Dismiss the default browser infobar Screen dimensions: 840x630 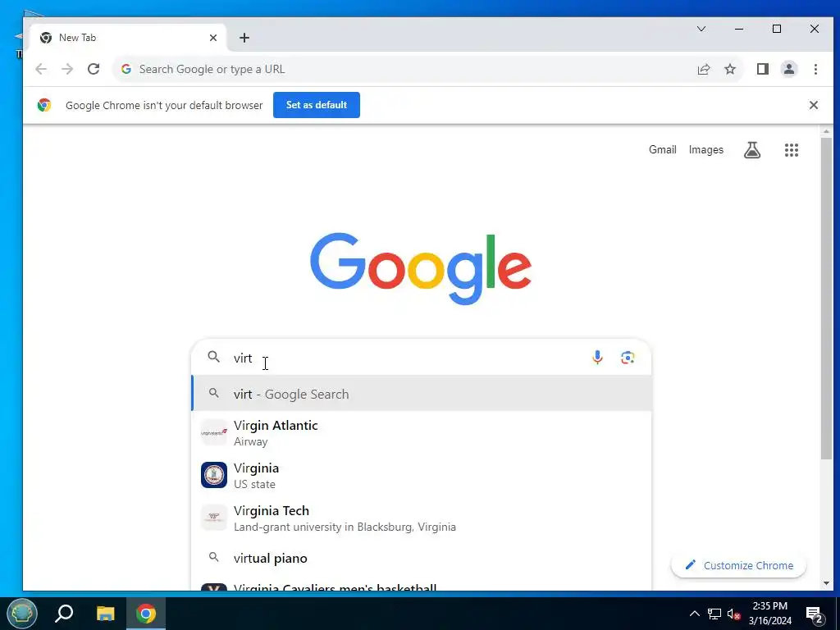tap(813, 105)
